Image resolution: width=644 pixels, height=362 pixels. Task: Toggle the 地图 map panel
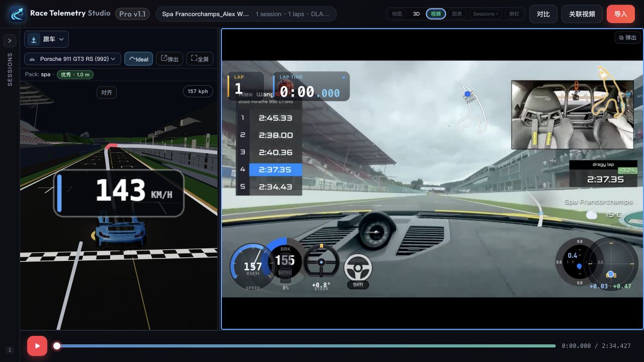coord(397,14)
